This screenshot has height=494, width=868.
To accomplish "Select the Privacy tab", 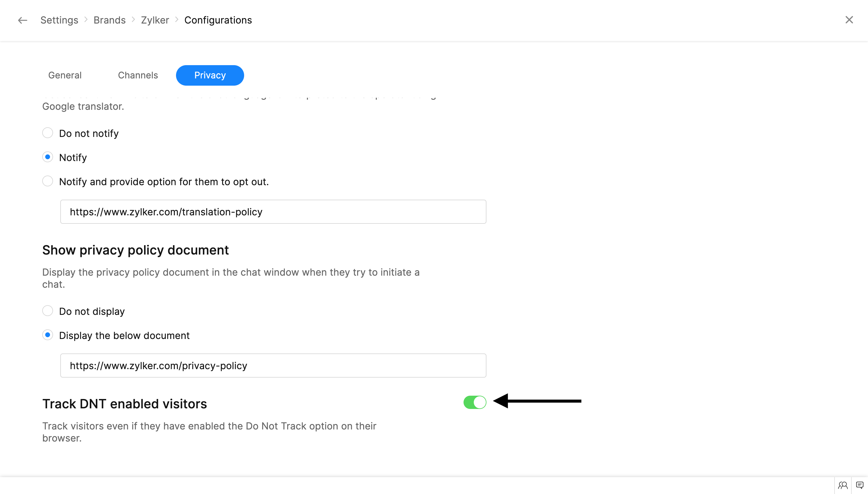I will (210, 75).
